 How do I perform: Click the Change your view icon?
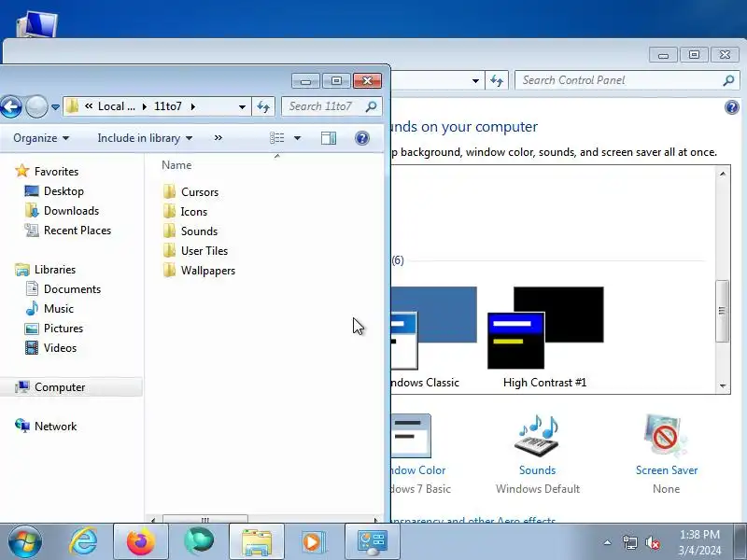click(x=276, y=138)
